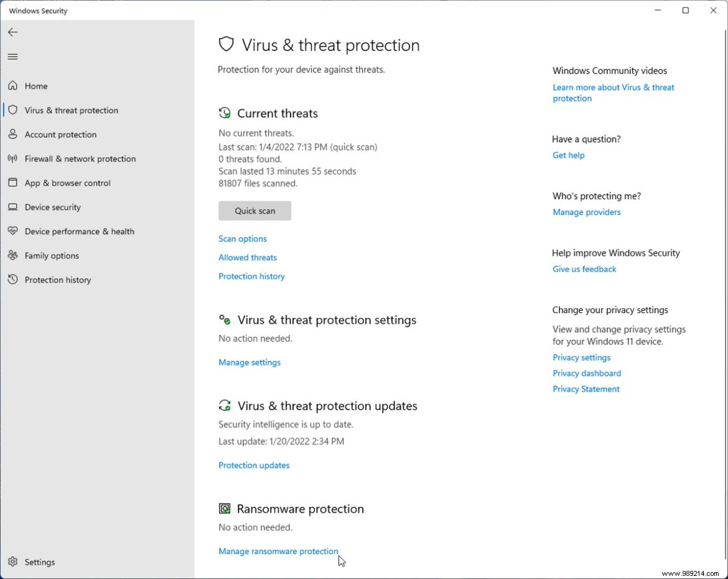Click the Firewall & network protection icon
The height and width of the screenshot is (579, 728).
pos(13,159)
